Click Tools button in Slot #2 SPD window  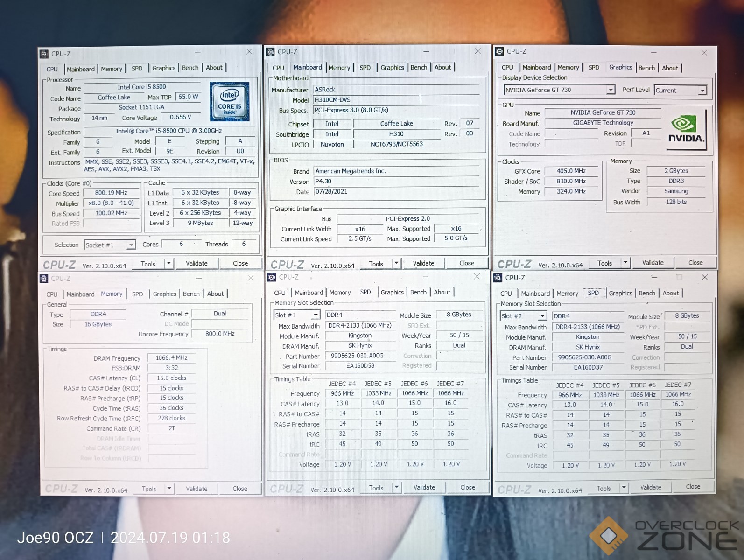click(604, 488)
